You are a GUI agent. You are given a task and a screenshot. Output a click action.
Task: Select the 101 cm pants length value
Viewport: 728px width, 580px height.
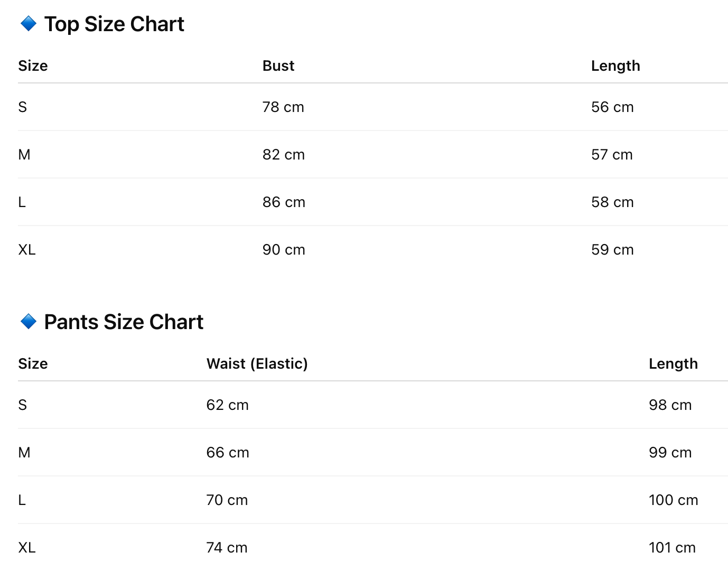[x=672, y=548]
